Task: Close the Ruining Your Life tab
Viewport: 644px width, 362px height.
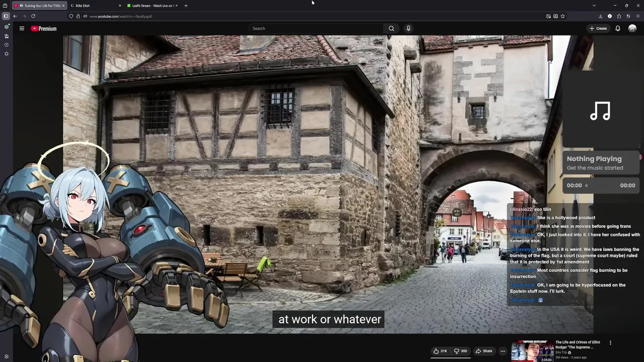Action: point(63,6)
